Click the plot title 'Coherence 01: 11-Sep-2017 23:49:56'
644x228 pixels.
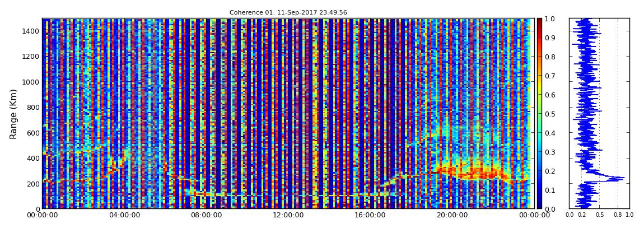tap(288, 13)
